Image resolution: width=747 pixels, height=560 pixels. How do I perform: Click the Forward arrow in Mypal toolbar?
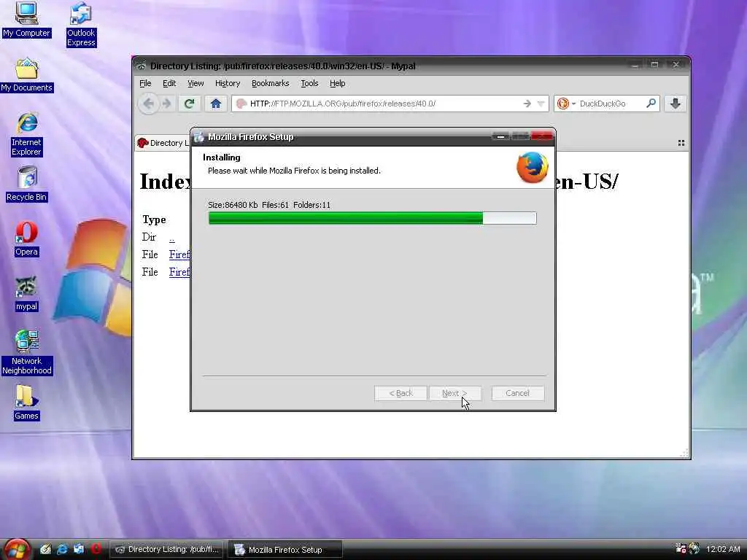click(166, 104)
